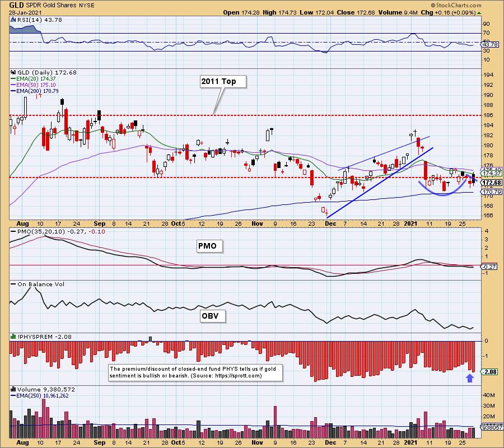Click the bar icon next to !PHYSPREM

pyautogui.click(x=13, y=337)
